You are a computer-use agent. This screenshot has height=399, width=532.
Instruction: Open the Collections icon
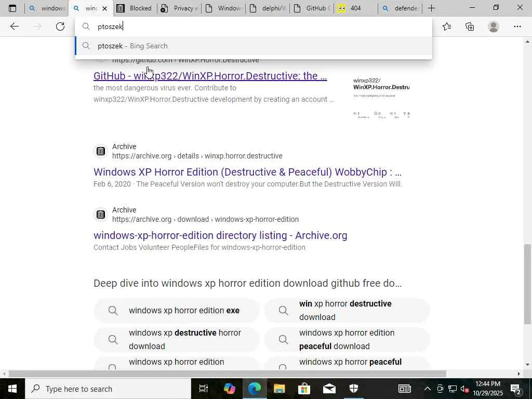pos(470,26)
